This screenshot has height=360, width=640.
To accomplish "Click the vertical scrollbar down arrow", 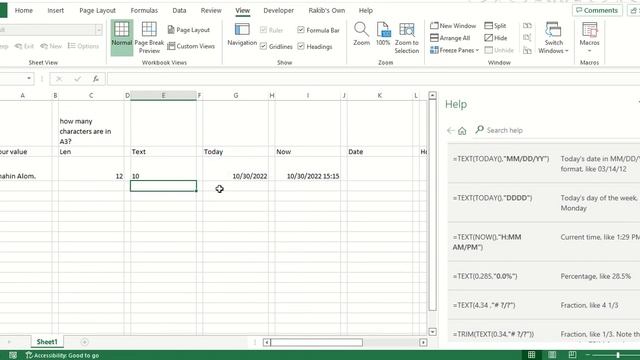I will click(433, 332).
